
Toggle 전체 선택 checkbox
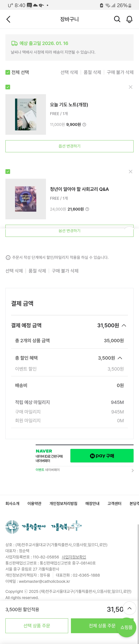8,72
